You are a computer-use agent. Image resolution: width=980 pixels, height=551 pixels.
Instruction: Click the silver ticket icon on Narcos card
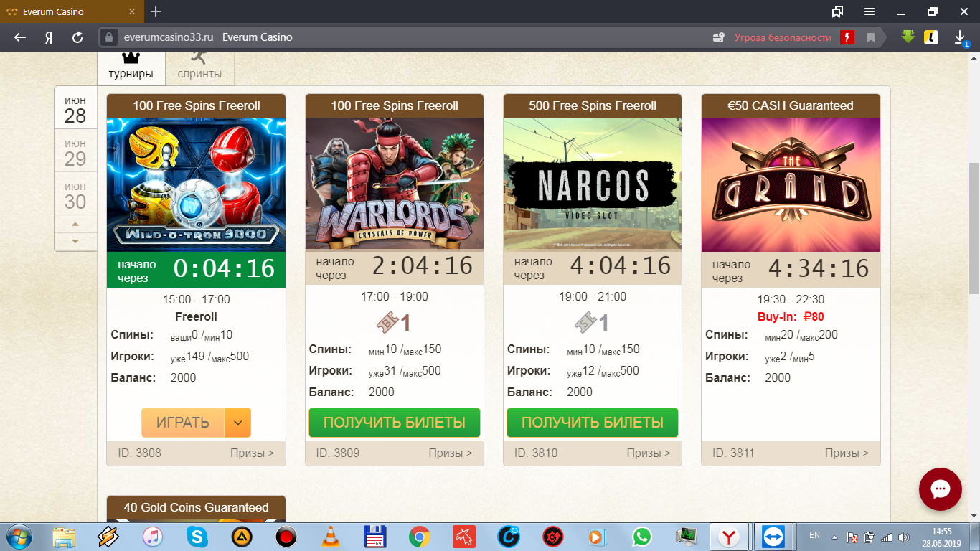point(584,324)
